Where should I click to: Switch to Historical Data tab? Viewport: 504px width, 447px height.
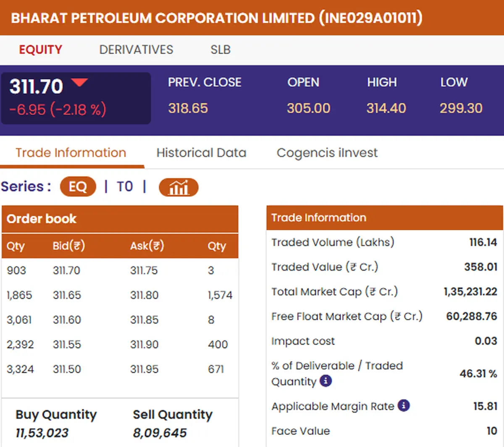click(202, 153)
